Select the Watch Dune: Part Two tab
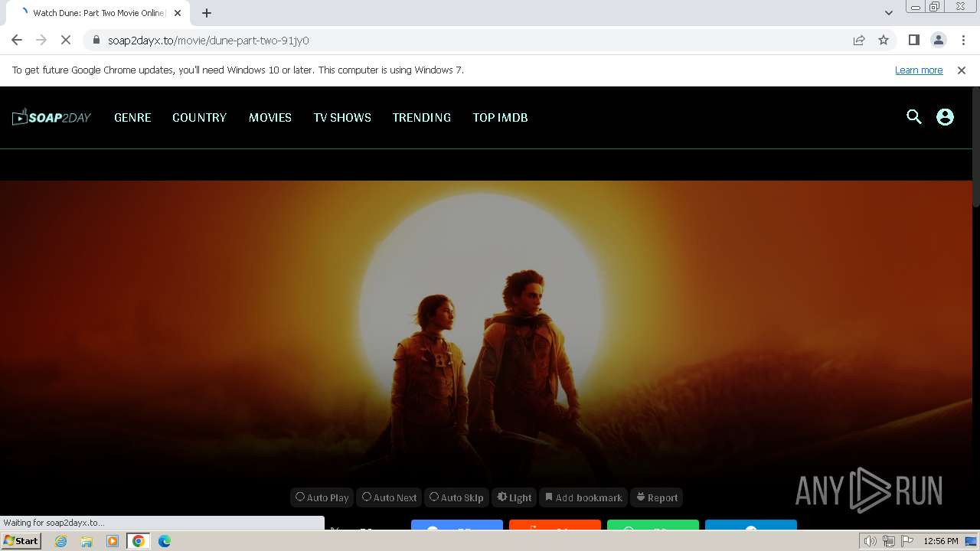The height and width of the screenshot is (551, 980). pyautogui.click(x=98, y=13)
